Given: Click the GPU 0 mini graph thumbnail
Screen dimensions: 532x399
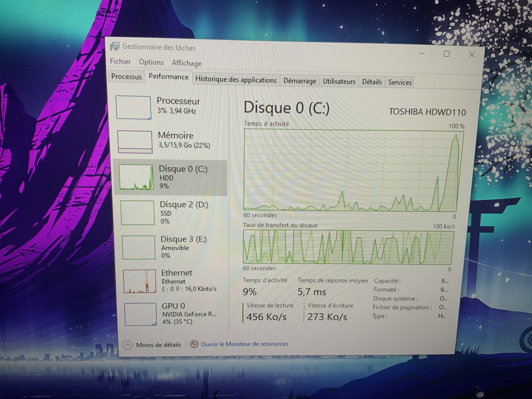Looking at the screenshot, I should (x=141, y=314).
